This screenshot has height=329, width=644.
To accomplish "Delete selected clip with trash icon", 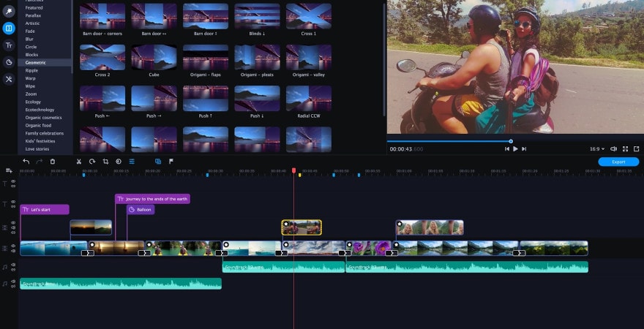I will click(x=53, y=161).
